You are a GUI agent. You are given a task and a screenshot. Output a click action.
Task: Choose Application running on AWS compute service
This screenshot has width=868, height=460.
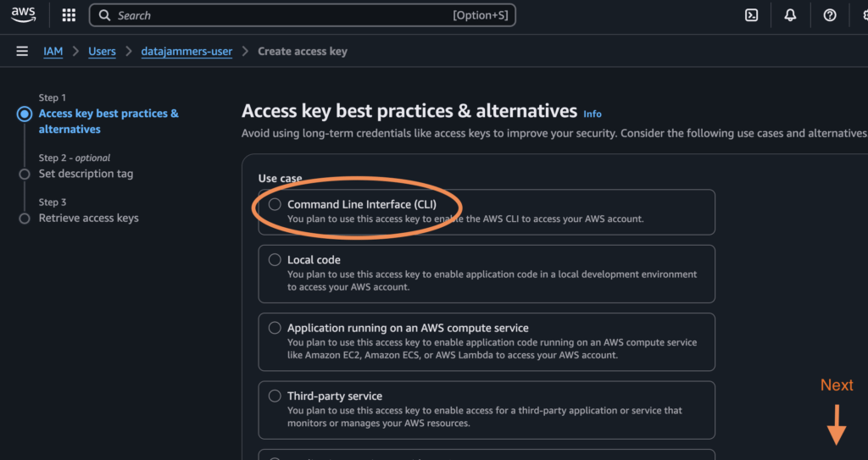(x=275, y=328)
